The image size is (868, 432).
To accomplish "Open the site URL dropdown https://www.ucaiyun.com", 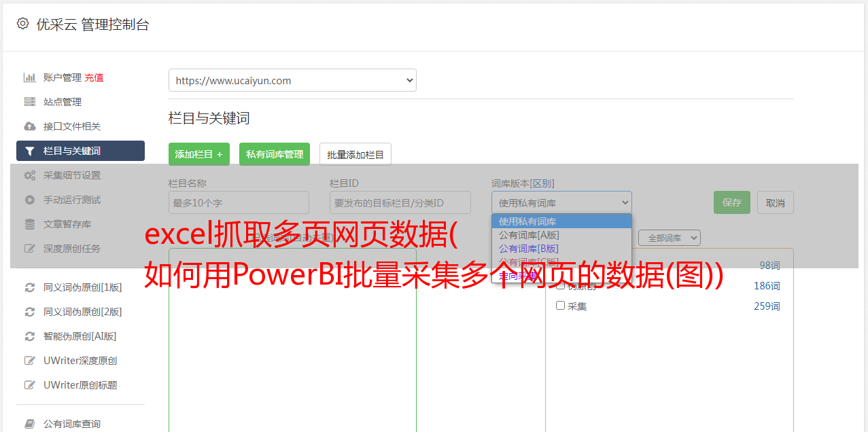I will coord(292,80).
